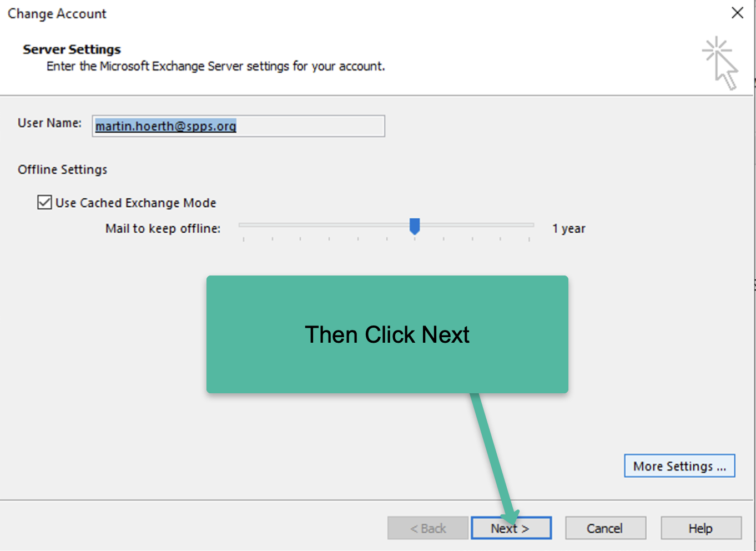Viewport: 756px width, 551px height.
Task: Open More Settings dialog
Action: point(679,466)
